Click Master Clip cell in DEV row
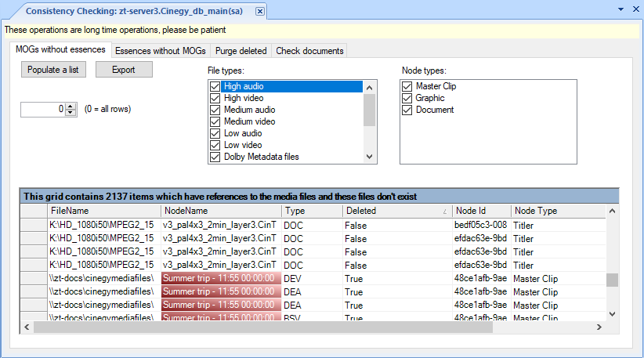This screenshot has height=358, width=644. point(559,279)
